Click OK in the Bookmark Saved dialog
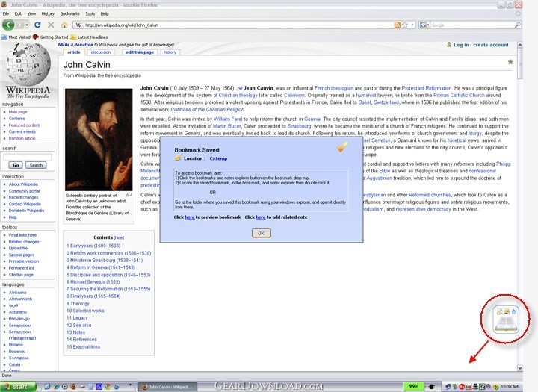Viewport: 538px width, 392px height. (x=261, y=233)
